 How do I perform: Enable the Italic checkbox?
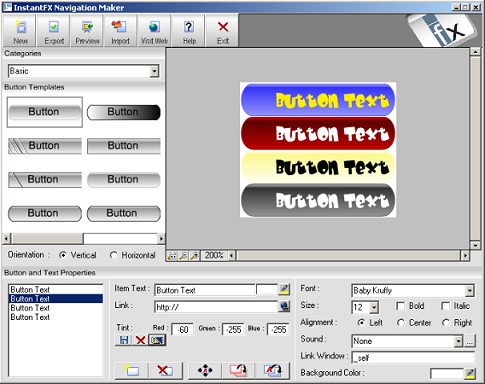tap(445, 306)
